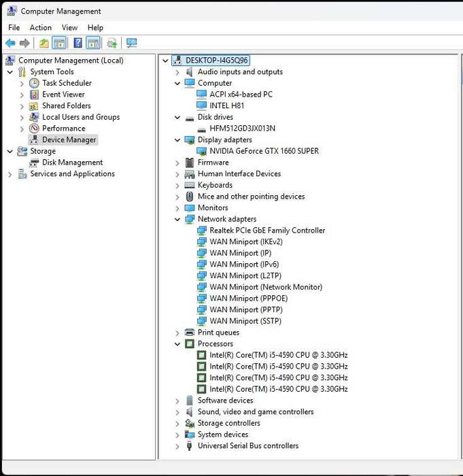Image resolution: width=463 pixels, height=476 pixels.
Task: Collapse the Display adapters category
Action: click(x=177, y=140)
